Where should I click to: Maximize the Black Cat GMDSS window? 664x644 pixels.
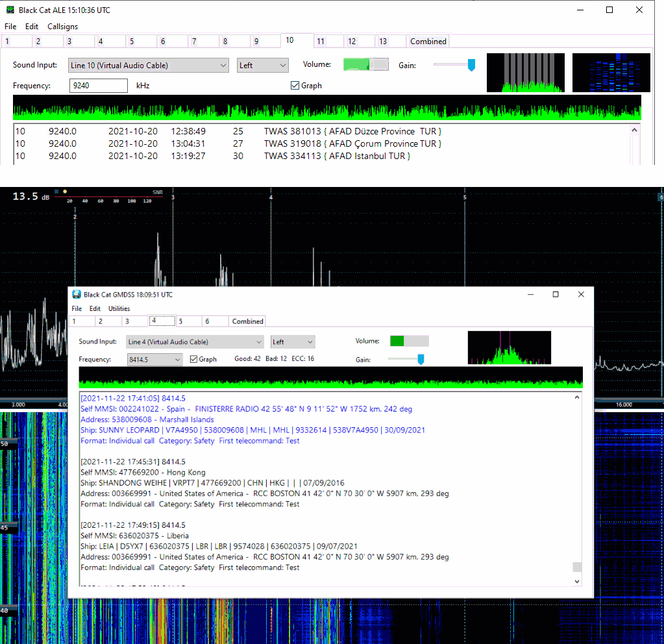556,295
